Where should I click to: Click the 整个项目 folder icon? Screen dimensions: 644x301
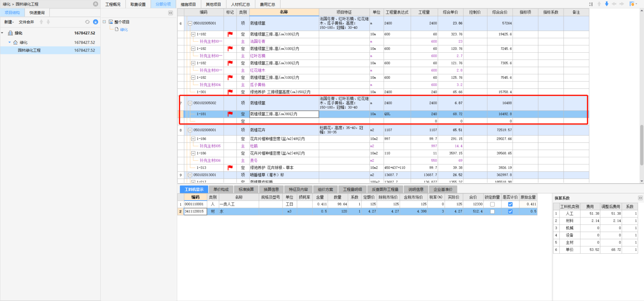click(111, 22)
